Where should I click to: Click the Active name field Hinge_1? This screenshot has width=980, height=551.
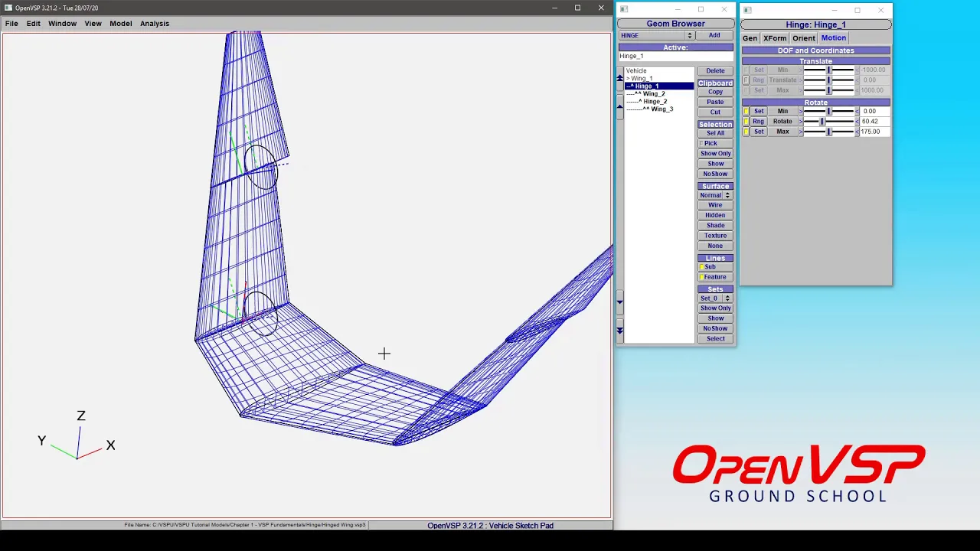tap(675, 57)
